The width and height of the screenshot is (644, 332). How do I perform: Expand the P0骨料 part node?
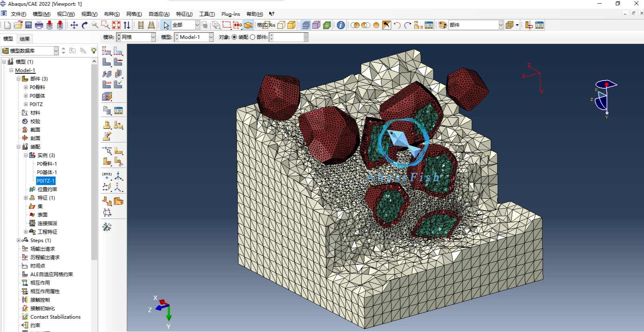(x=26, y=87)
